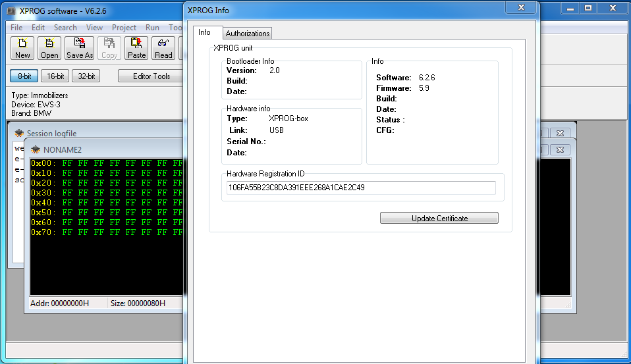Open the Editor Tools button
Screen dimensions: 631x364
151,76
